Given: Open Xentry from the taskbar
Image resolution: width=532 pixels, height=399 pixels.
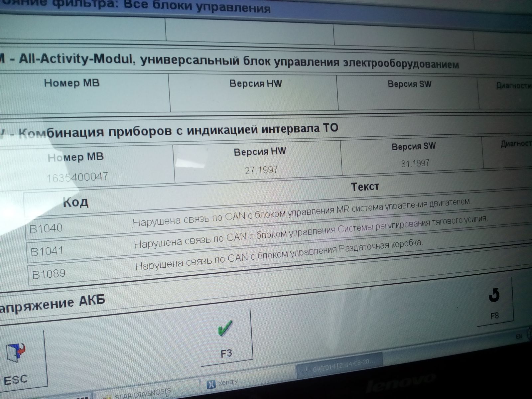Looking at the screenshot, I should click(x=223, y=383).
